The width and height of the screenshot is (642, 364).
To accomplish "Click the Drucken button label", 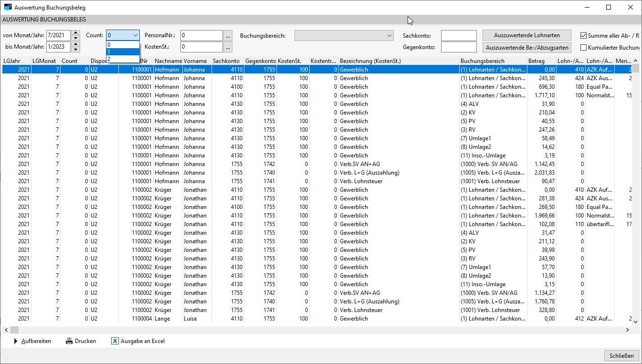I will [85, 341].
